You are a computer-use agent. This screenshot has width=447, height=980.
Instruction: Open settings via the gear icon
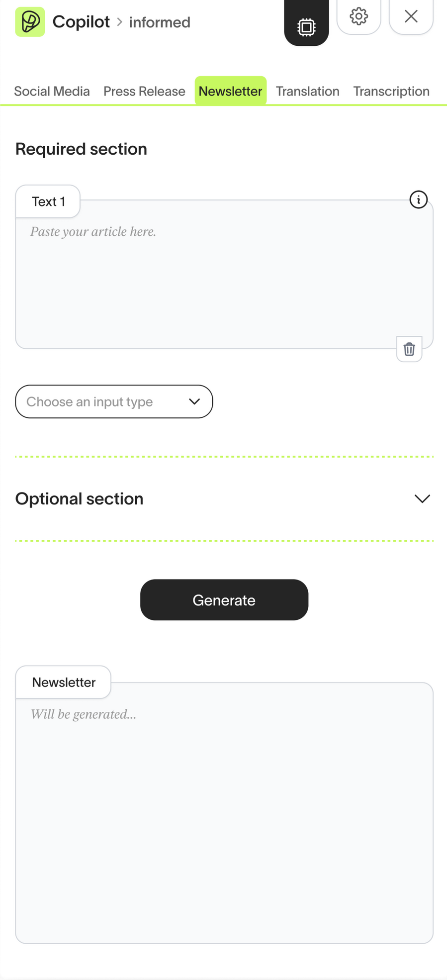click(358, 16)
